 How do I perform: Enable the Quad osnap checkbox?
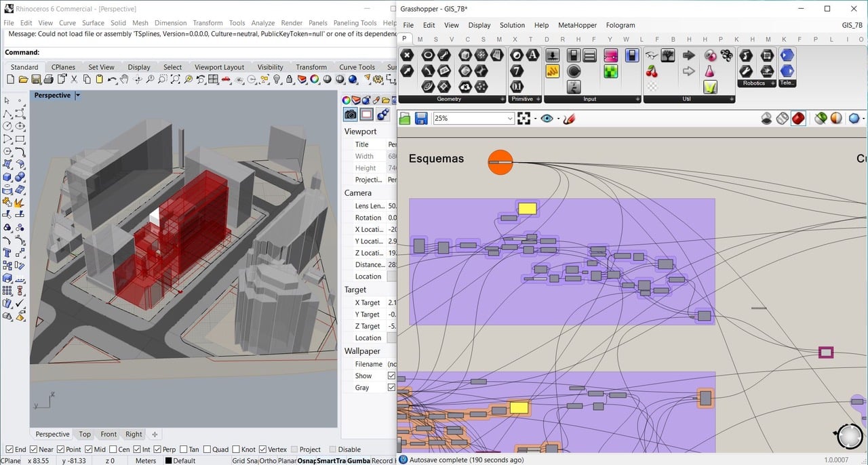pyautogui.click(x=206, y=449)
